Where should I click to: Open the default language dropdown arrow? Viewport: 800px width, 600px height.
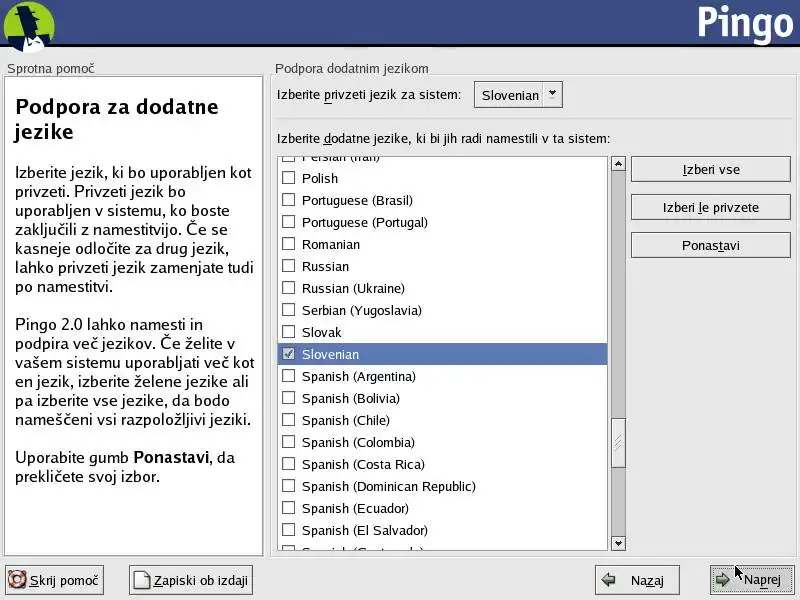(552, 94)
